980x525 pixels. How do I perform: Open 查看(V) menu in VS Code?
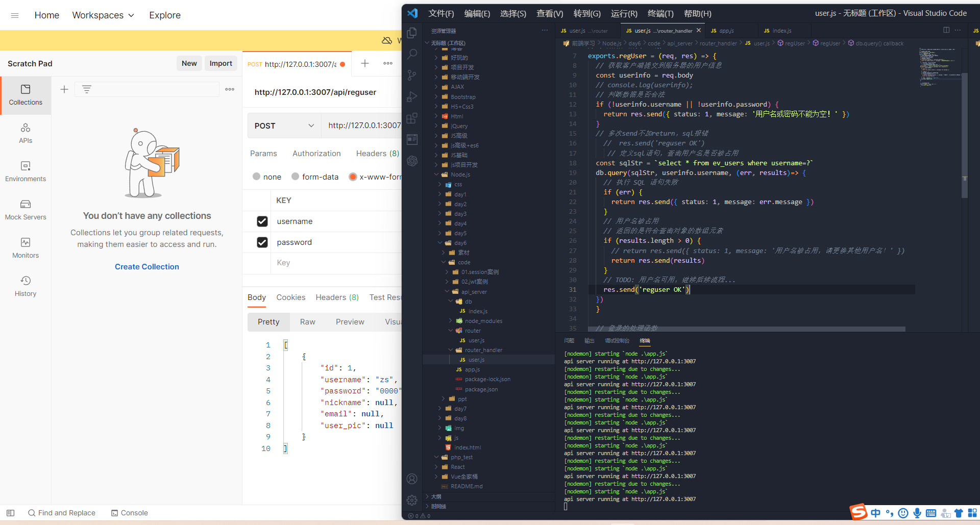550,14
